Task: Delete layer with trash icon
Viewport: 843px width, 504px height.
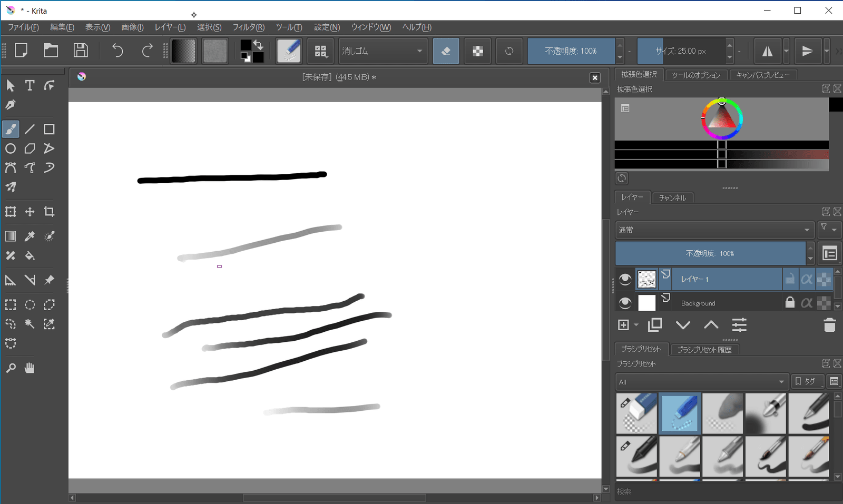Action: (829, 325)
